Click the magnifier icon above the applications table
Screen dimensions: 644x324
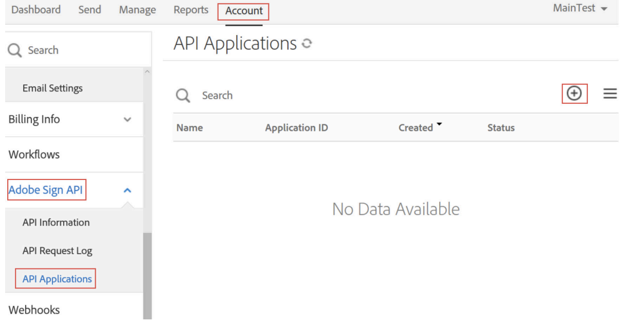pos(183,96)
